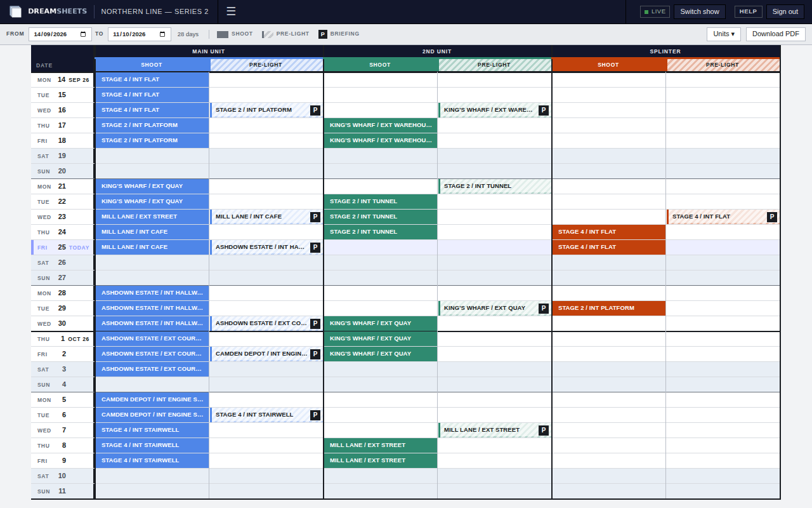Select Splinter PRE-LIGHT column header
Screen dimensions: 812x508
point(723,65)
